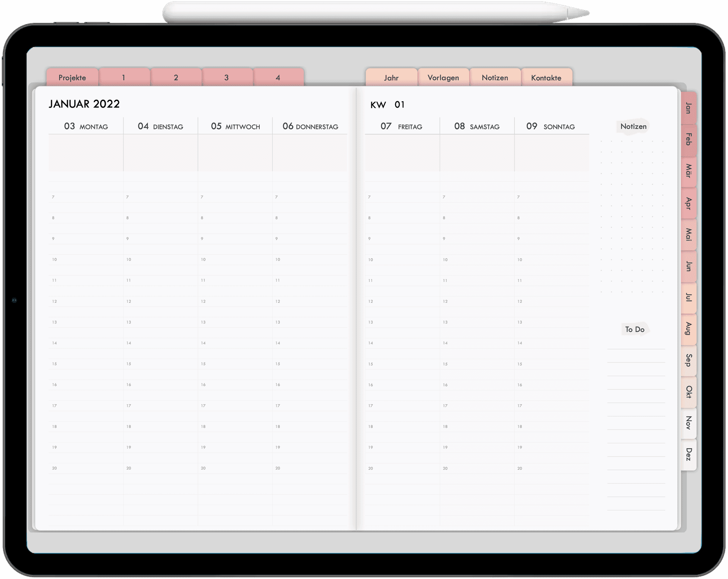Open the Notizen tab
728x579 pixels.
[495, 77]
